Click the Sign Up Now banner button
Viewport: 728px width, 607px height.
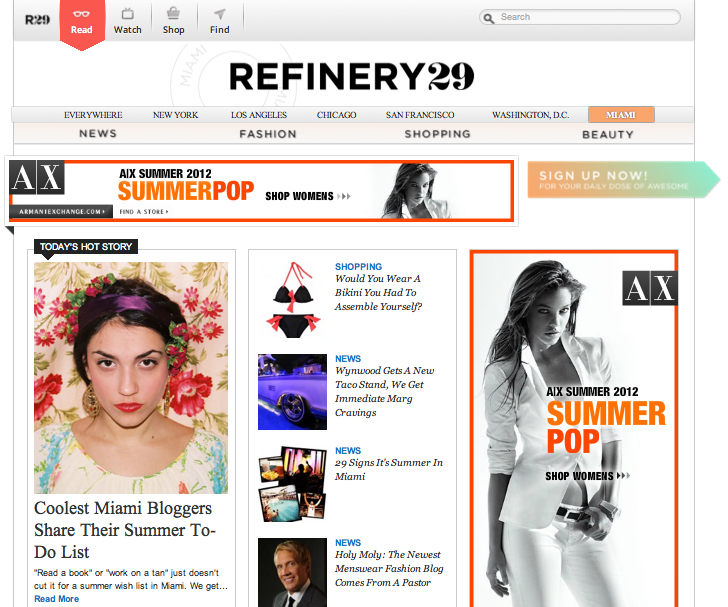(x=623, y=180)
